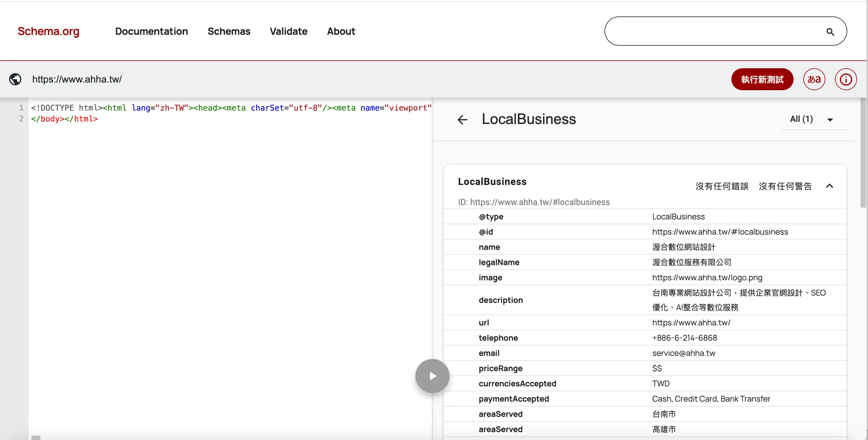Open the Schemas menu item
Viewport: 868px width, 440px height.
[229, 31]
